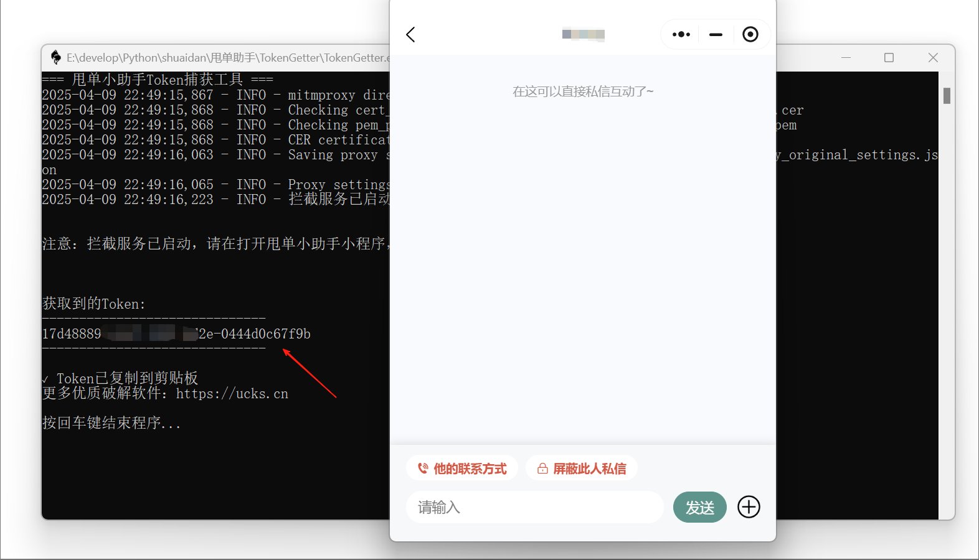Screen dimensions: 979x560
Task: Close the mini program with circle target icon
Action: point(750,34)
